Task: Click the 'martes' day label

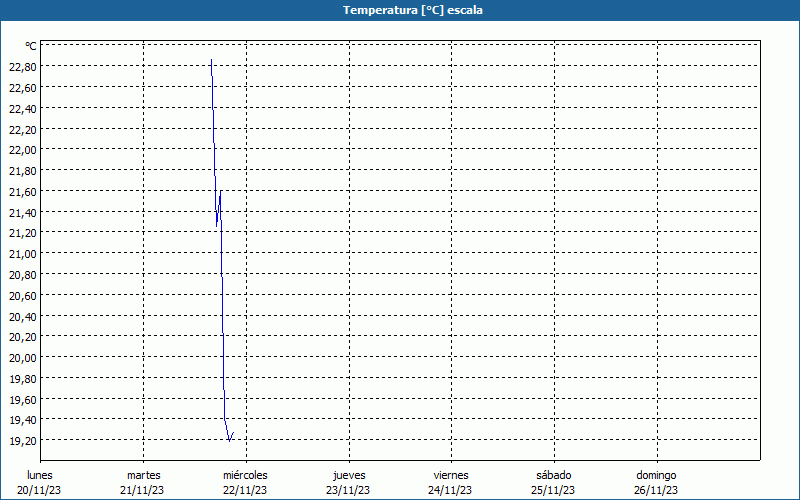Action: pyautogui.click(x=144, y=475)
